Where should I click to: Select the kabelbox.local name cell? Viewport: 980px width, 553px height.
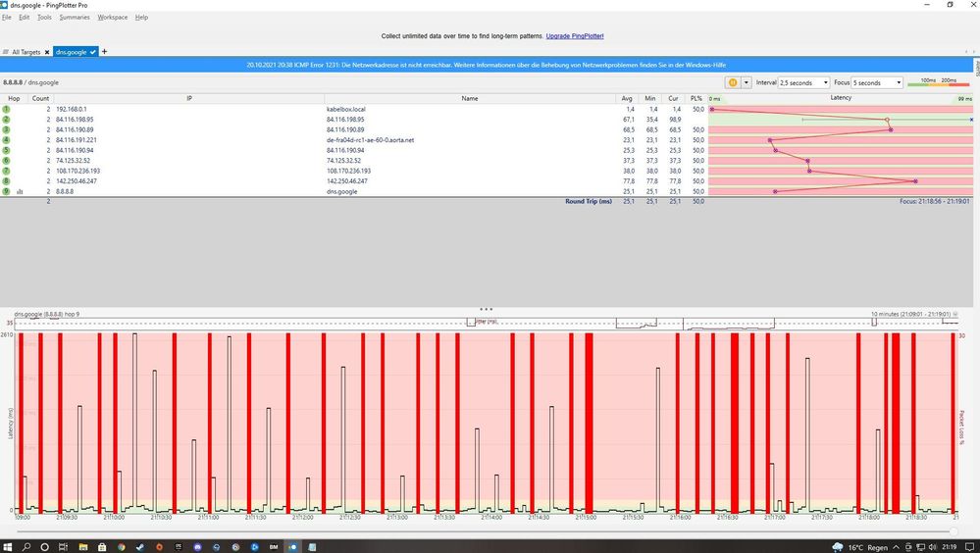click(345, 110)
